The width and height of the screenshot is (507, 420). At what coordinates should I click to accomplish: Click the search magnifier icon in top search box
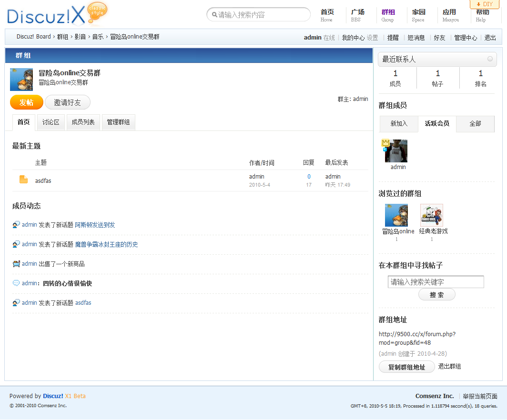(x=214, y=15)
